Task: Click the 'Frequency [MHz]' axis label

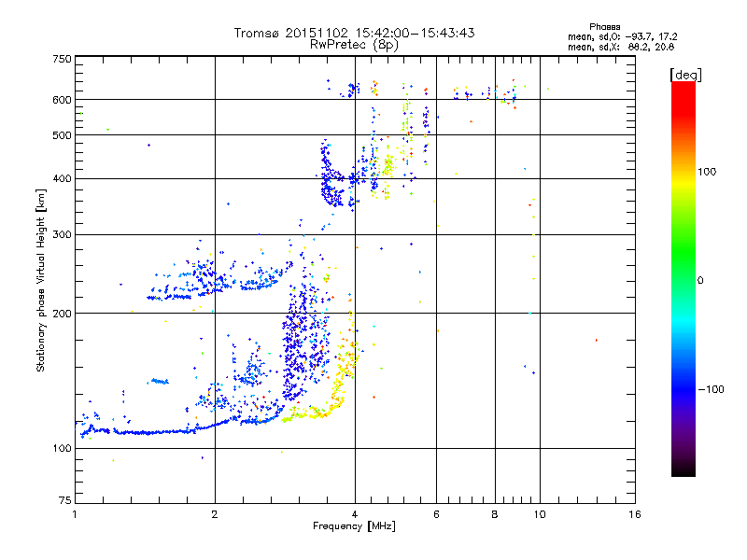Action: point(354,526)
